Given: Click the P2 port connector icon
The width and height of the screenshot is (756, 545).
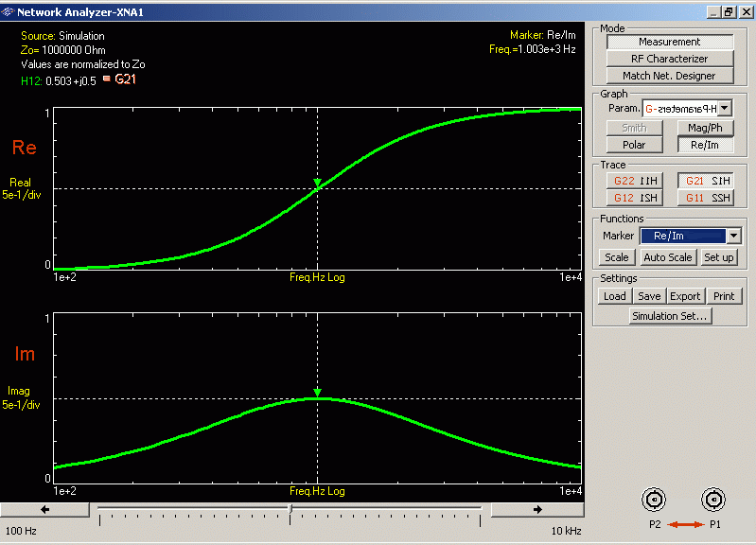Looking at the screenshot, I should click(x=654, y=500).
